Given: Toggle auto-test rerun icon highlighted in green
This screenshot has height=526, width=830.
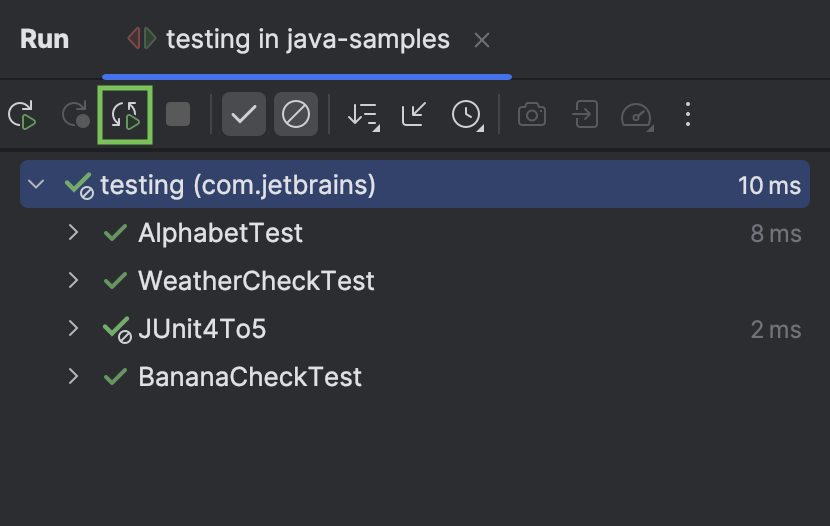Looking at the screenshot, I should pos(125,114).
